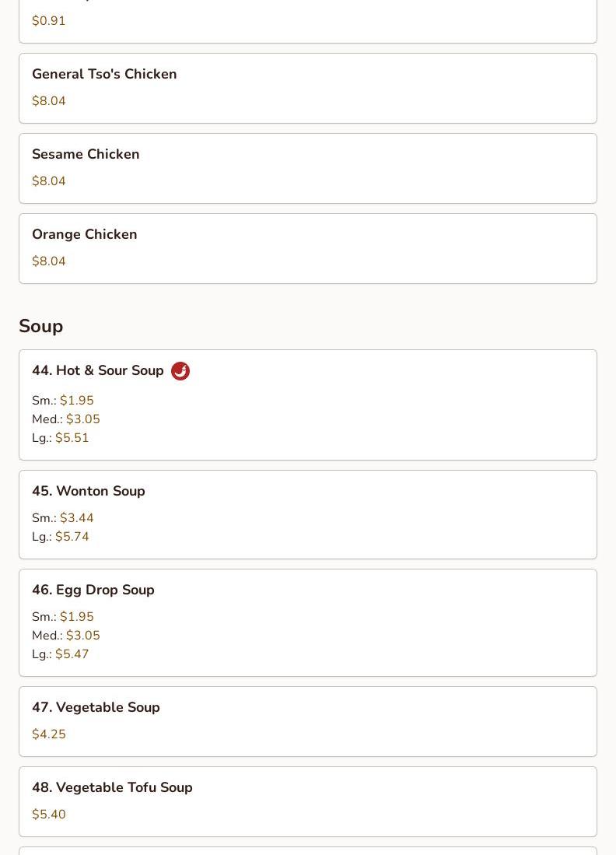
Task: Pick the small Hot & Sour Soup price $1.95
Action: (x=76, y=401)
